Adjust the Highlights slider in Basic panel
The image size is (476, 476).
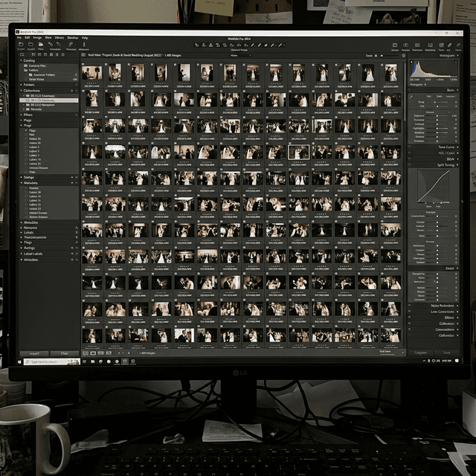click(437, 129)
